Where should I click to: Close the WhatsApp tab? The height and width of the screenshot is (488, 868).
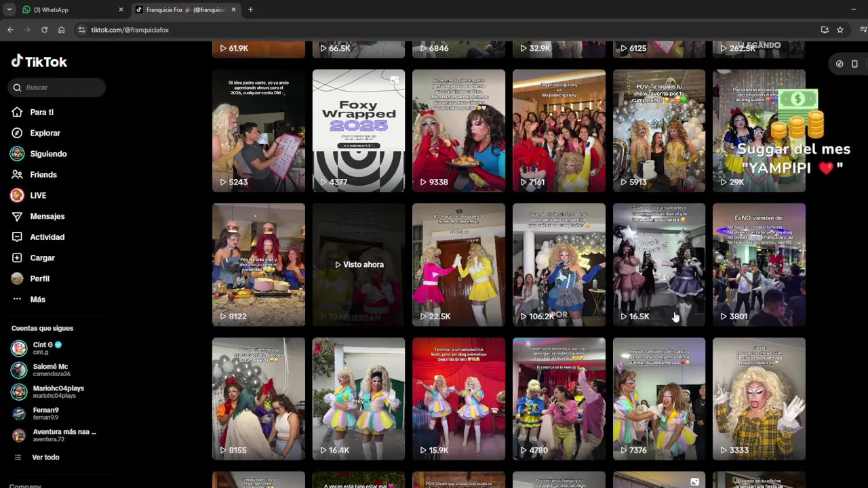click(121, 9)
